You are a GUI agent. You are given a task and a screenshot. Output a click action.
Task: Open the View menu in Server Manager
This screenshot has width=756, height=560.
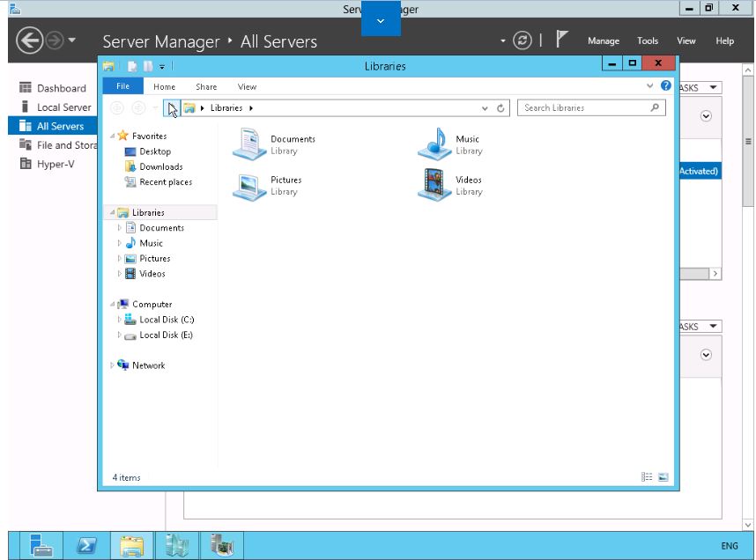coord(686,41)
